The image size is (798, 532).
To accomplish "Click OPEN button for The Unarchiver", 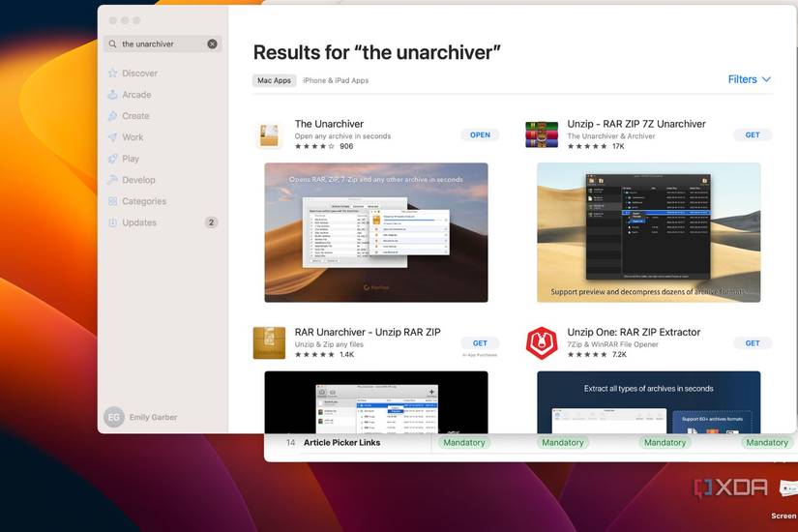I will point(480,134).
